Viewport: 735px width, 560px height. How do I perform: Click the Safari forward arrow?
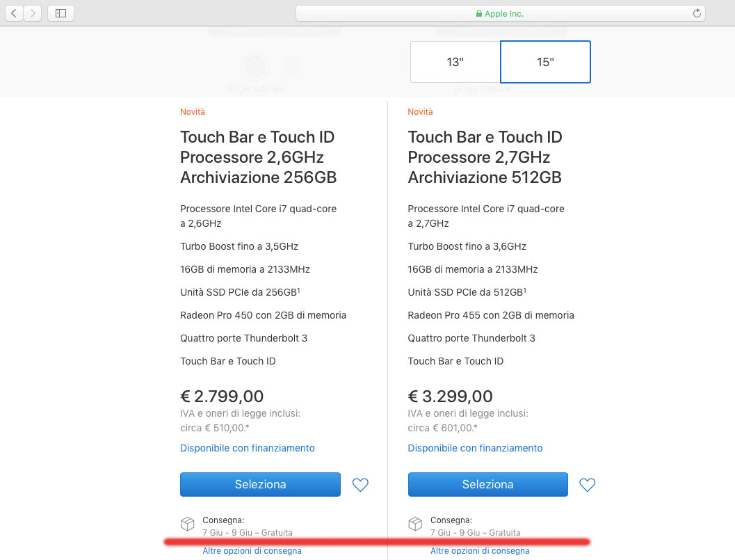point(33,13)
